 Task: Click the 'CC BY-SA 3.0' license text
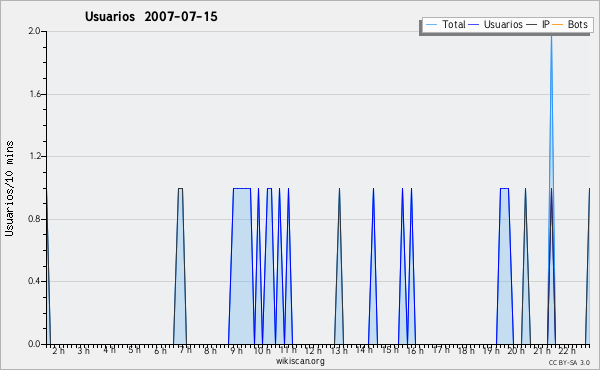coord(569,362)
